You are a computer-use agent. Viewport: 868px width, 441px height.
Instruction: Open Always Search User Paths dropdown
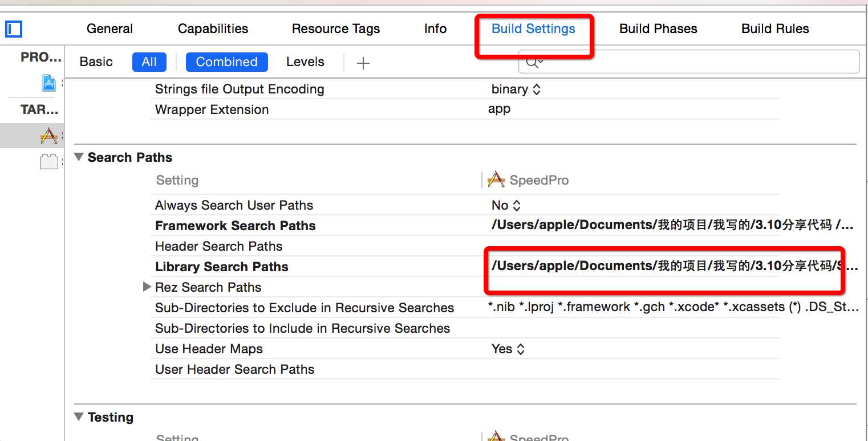pyautogui.click(x=506, y=206)
